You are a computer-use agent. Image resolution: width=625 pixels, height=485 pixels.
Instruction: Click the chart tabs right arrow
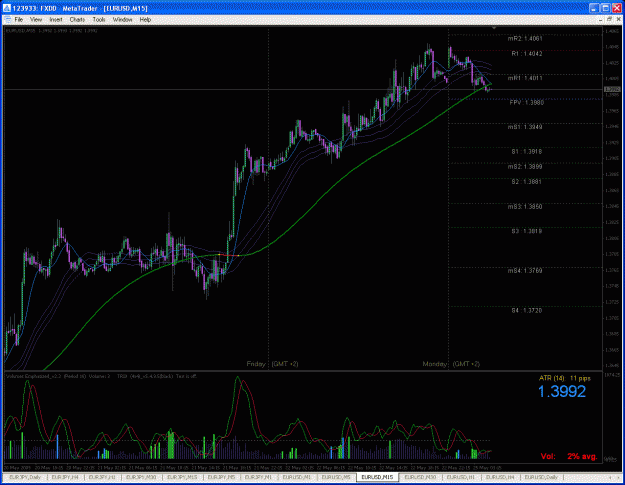[618, 477]
